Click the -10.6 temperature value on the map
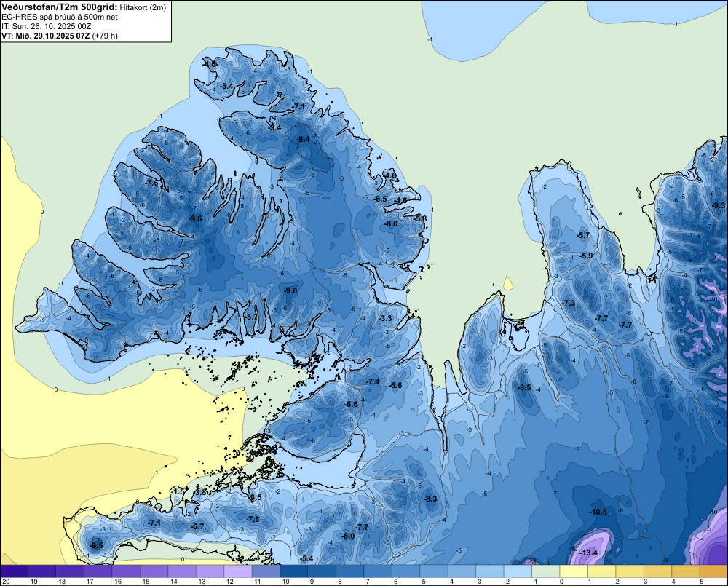The width and height of the screenshot is (728, 586). [598, 512]
